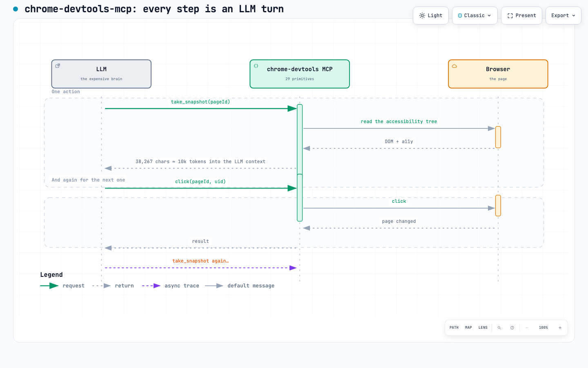Click the purple async trace arrow in legend
The height and width of the screenshot is (368, 588).
[x=151, y=286]
